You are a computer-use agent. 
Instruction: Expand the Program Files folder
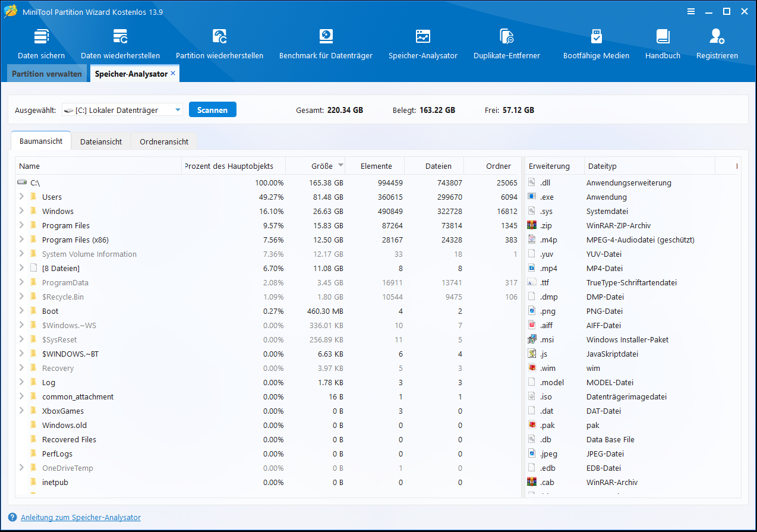click(x=21, y=225)
